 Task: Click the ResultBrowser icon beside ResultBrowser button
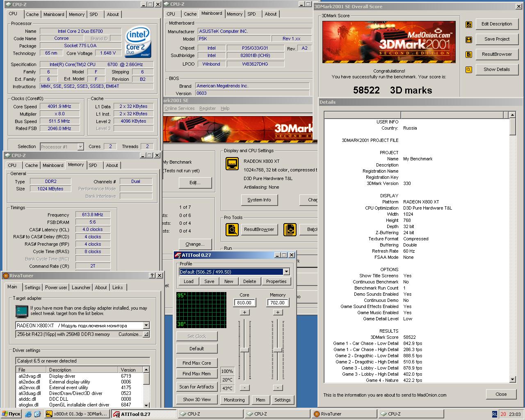pyautogui.click(x=469, y=55)
